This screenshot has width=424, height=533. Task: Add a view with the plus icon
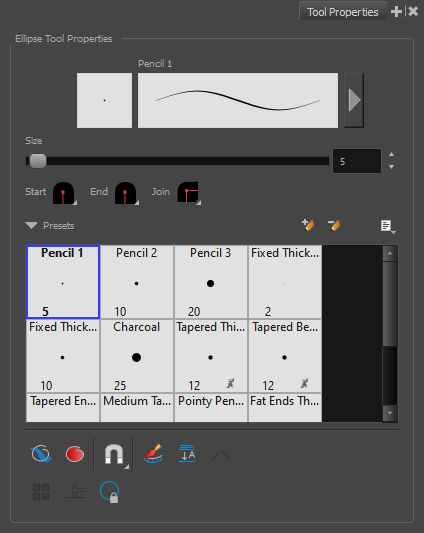(396, 12)
